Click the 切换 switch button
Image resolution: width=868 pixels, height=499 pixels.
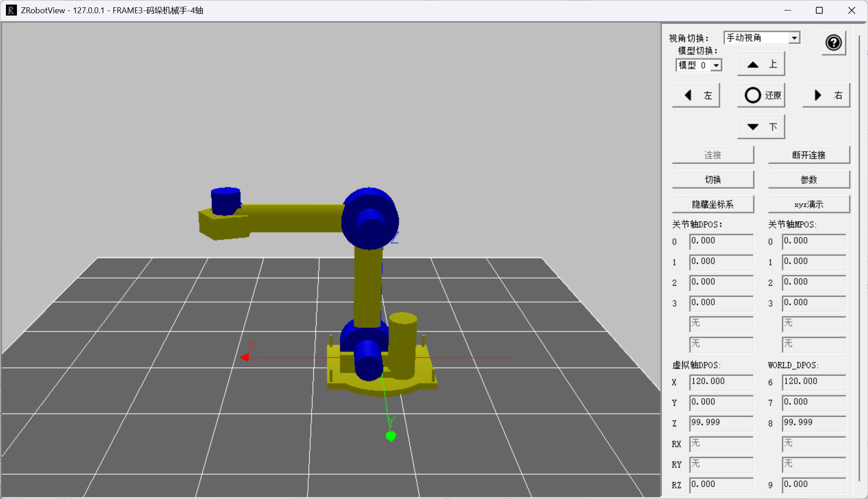point(713,179)
